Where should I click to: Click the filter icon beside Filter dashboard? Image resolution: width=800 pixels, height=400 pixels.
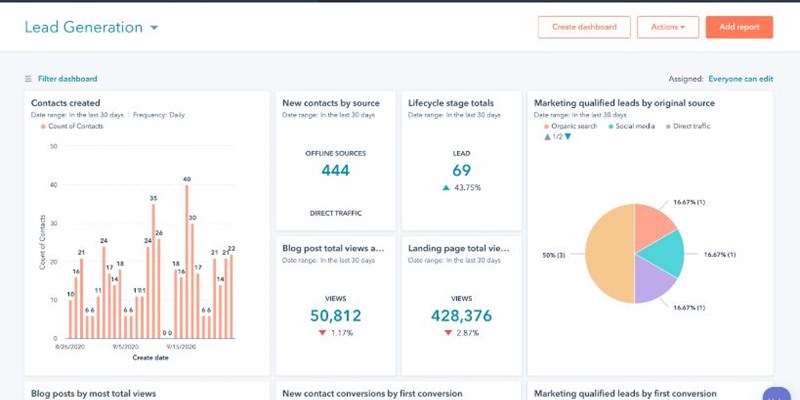point(28,79)
